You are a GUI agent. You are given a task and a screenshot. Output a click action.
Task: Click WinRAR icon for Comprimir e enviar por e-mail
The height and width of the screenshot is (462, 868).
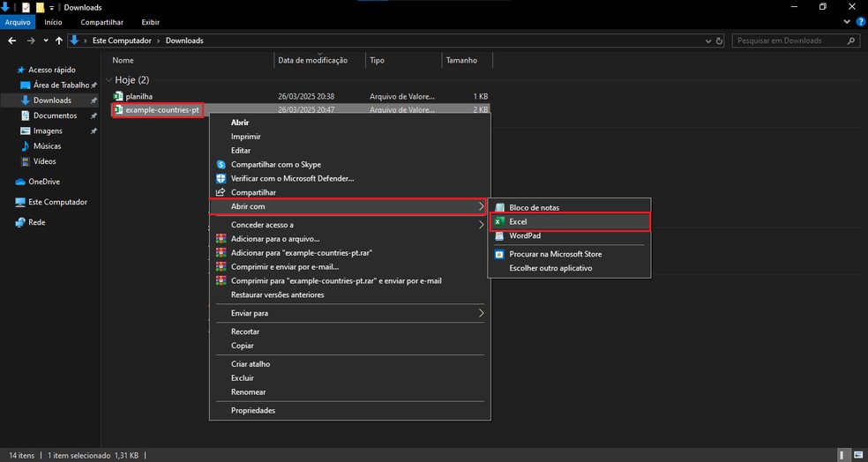click(221, 266)
